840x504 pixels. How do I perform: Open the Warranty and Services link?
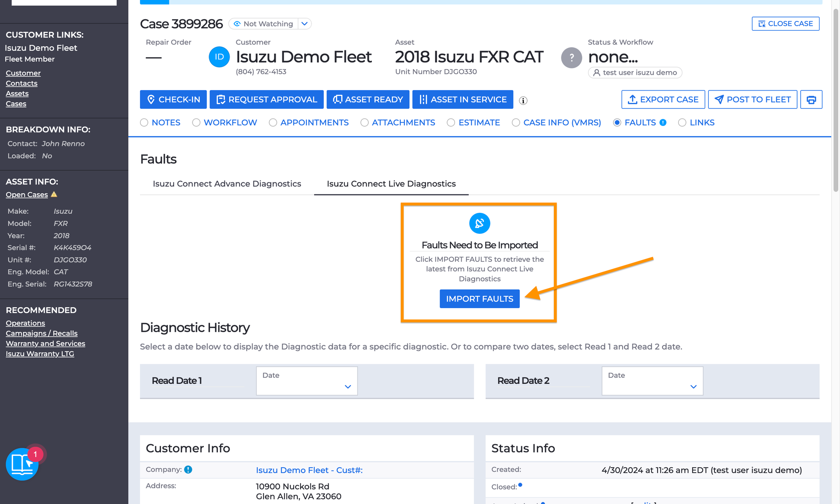tap(45, 344)
